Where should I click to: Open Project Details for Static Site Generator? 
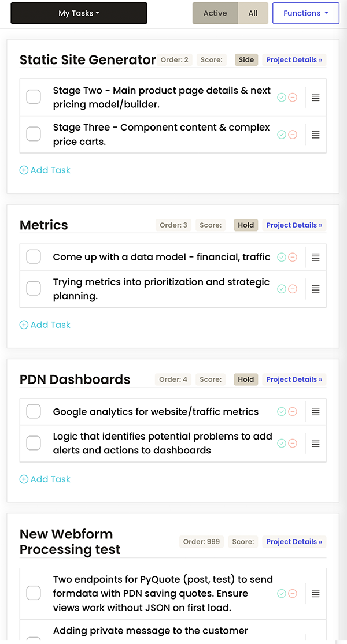point(294,60)
